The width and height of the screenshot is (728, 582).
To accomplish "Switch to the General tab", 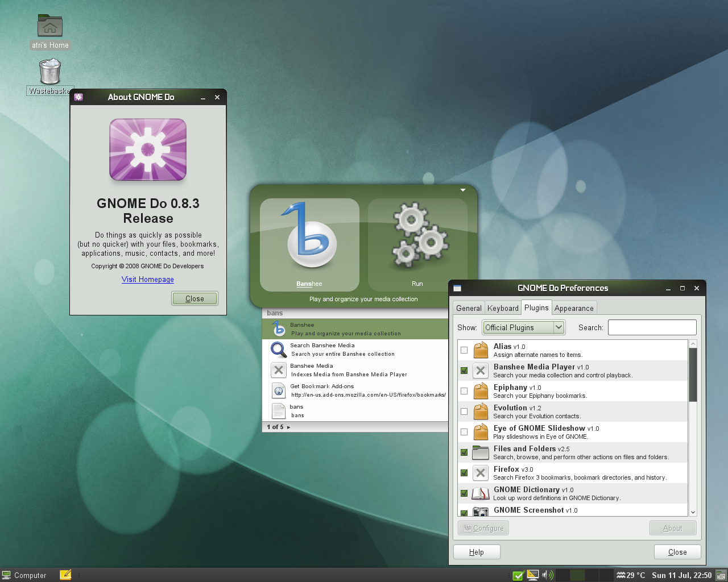I will pyautogui.click(x=469, y=308).
